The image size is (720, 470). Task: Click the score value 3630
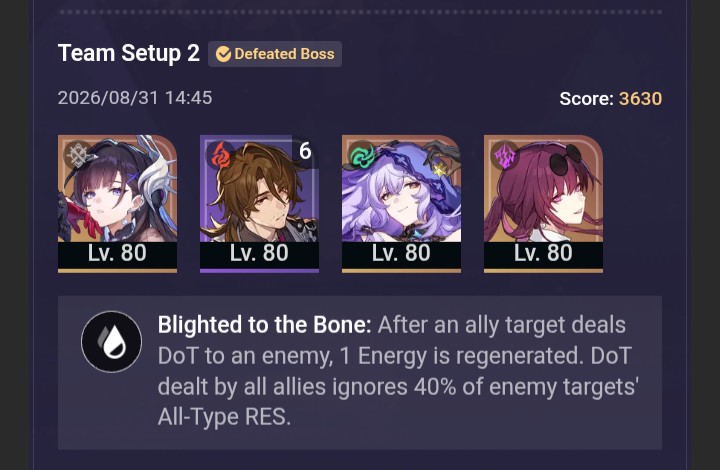(640, 99)
